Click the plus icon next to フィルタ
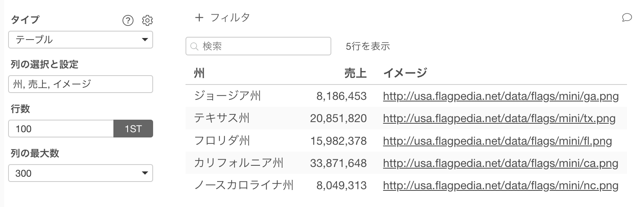The image size is (644, 207). pyautogui.click(x=199, y=17)
